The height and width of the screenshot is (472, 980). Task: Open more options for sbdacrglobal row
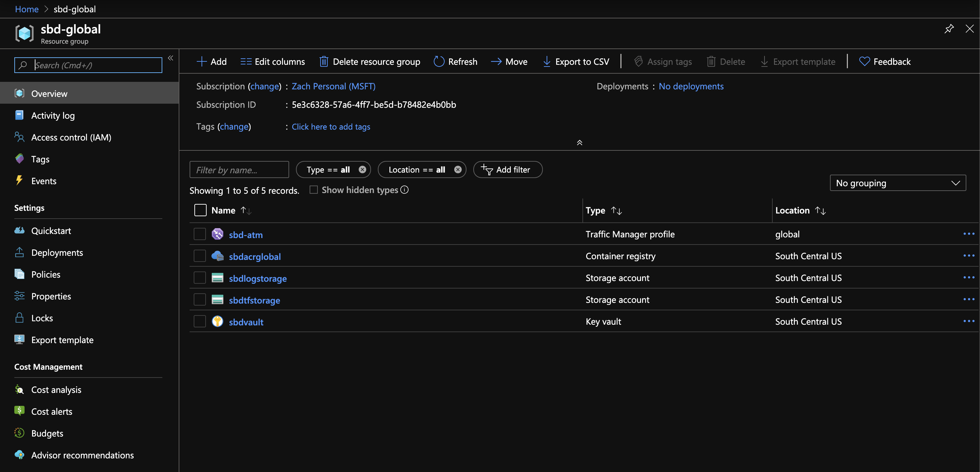tap(969, 255)
